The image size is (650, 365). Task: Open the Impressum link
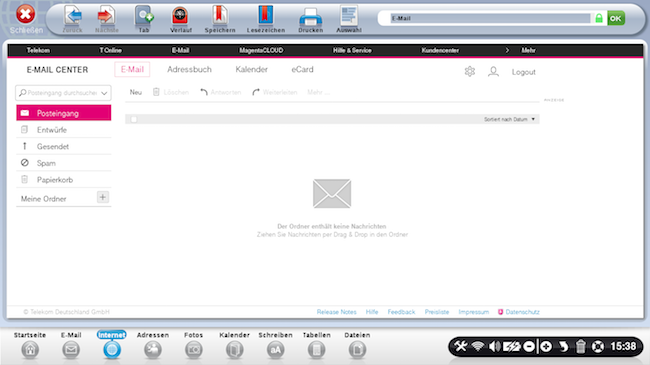pyautogui.click(x=473, y=312)
